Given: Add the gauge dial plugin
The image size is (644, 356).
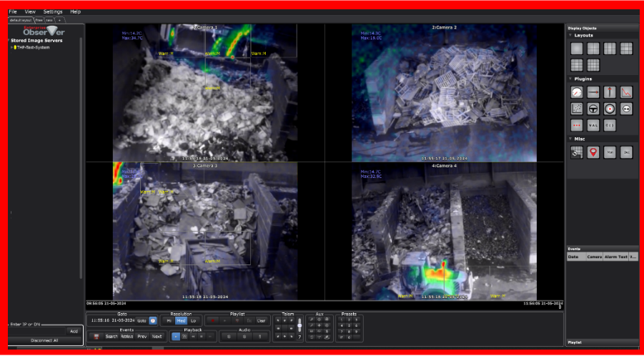Looking at the screenshot, I should click(x=577, y=92).
